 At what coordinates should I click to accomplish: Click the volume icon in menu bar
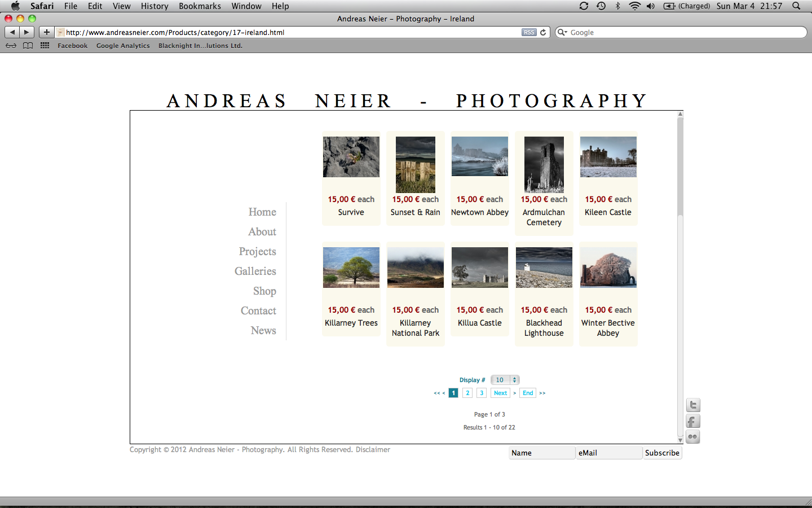[x=651, y=6]
